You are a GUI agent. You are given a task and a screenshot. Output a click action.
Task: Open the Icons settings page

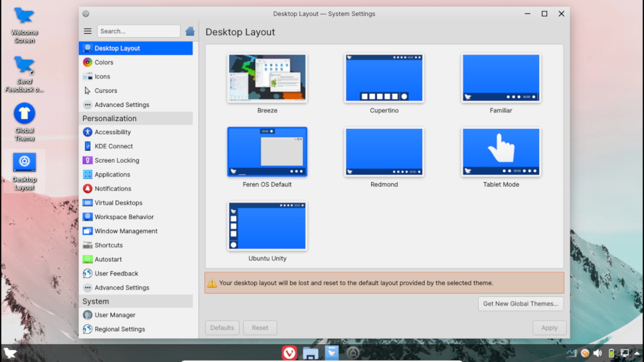tap(135, 76)
